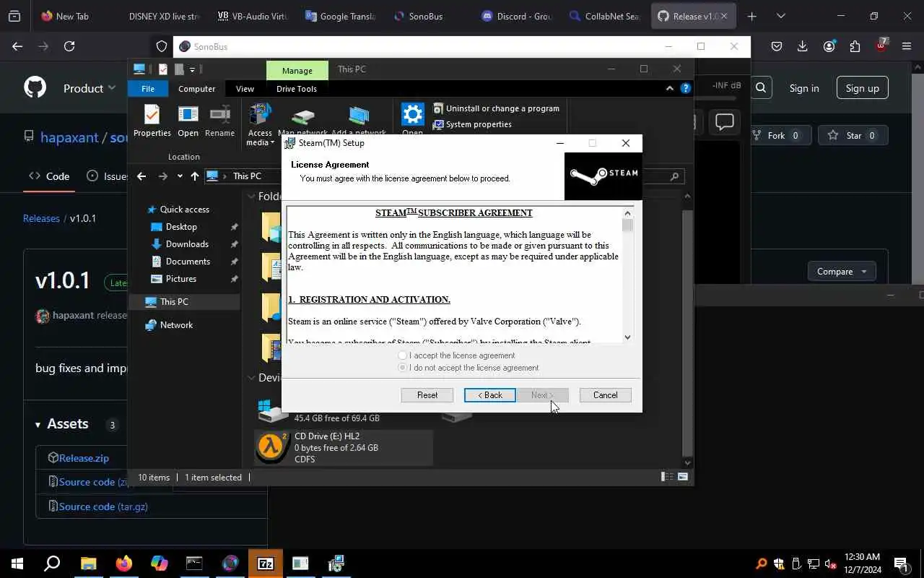The image size is (924, 578).
Task: Switch Explorer to large icons view button
Action: point(683,477)
